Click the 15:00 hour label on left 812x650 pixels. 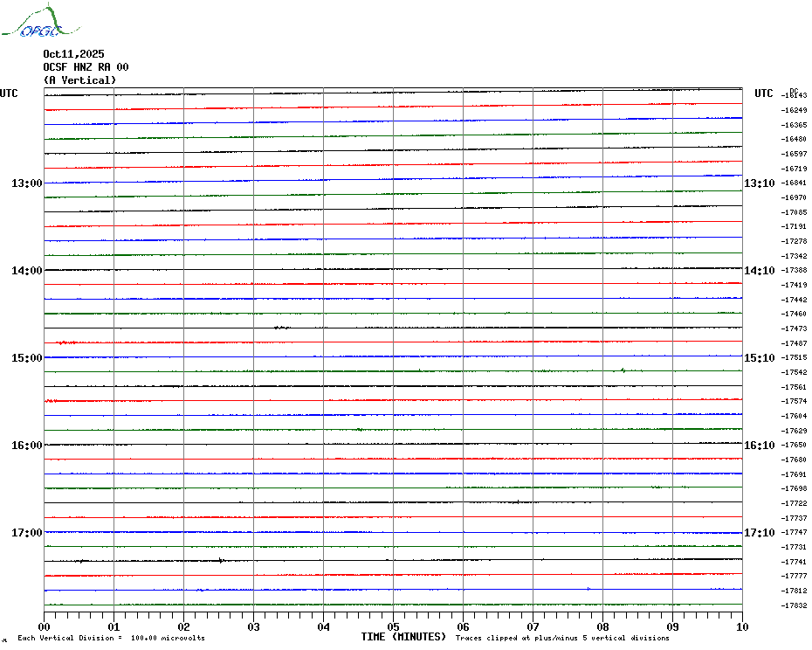26,358
